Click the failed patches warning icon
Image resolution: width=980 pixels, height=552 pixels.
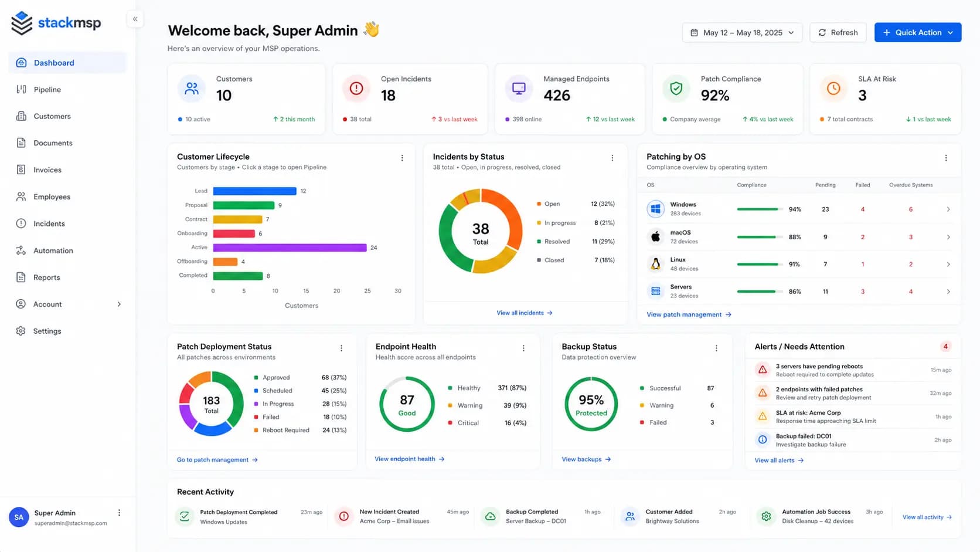click(x=763, y=393)
